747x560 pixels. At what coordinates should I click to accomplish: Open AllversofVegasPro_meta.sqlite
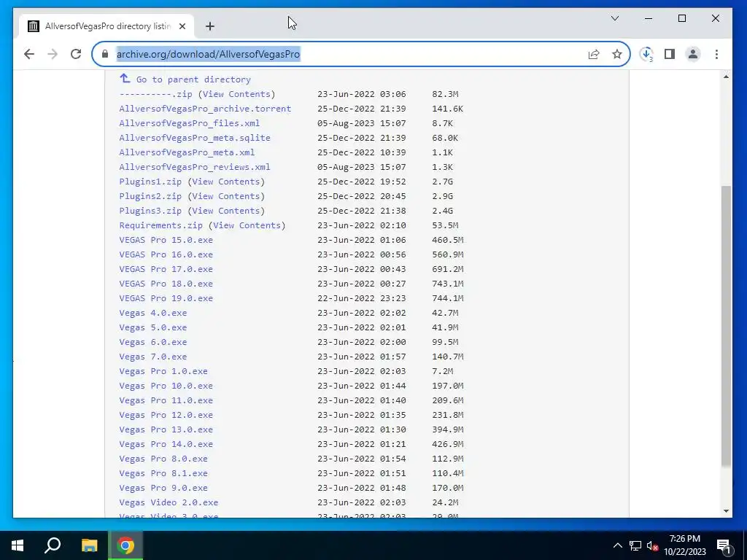(x=194, y=138)
